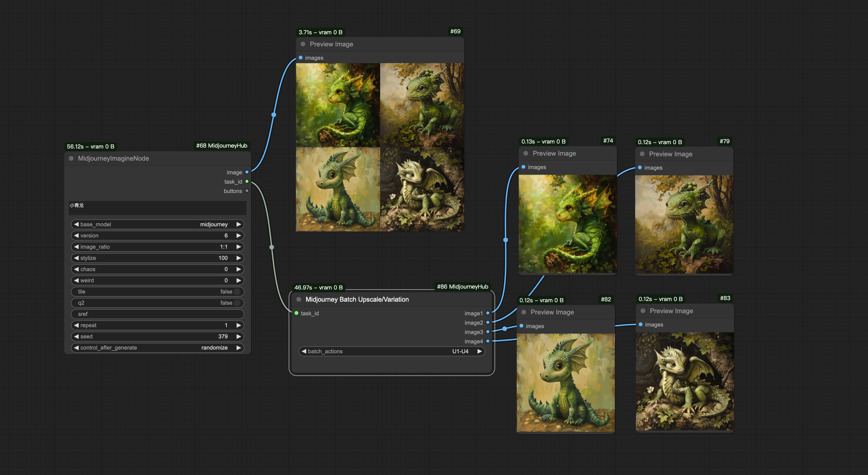Collapse Preview Image node #83 via its title dot
Viewport: 868px width, 475px height.
643,311
